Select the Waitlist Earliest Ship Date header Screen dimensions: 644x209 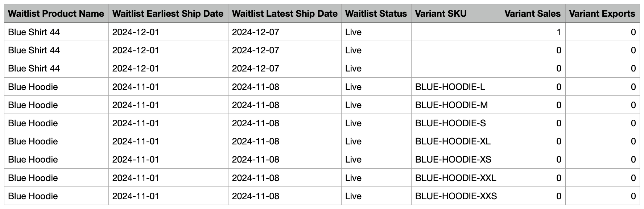168,14
